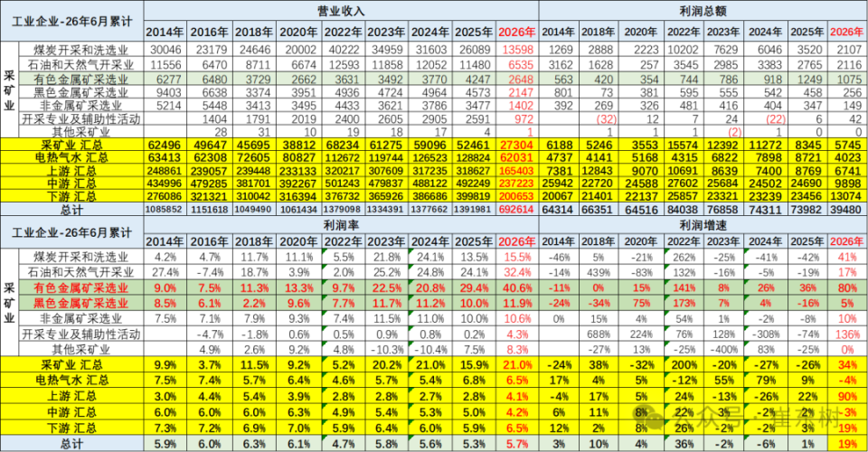Screen dimensions: 868x452
Task: Select 其他采矿业 profit margin -10.3%
Action: point(386,350)
